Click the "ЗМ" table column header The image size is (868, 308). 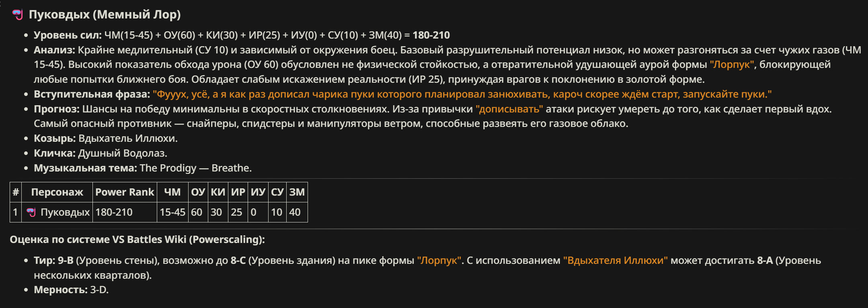pos(297,192)
